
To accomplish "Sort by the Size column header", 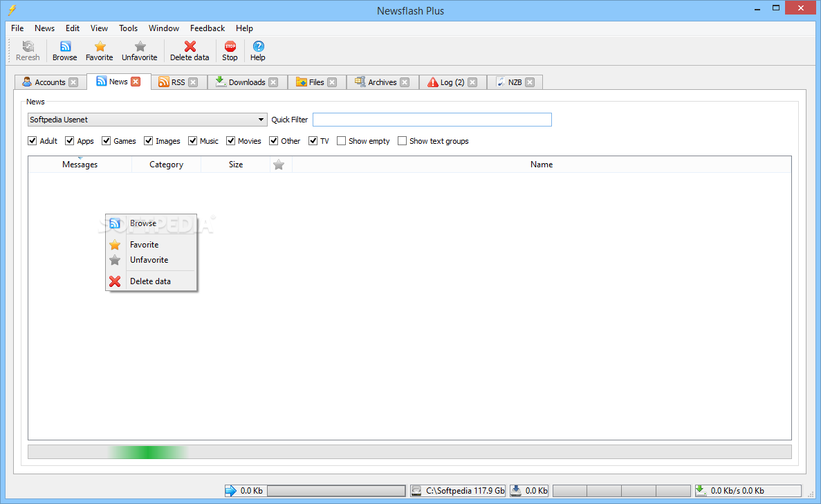I will pyautogui.click(x=236, y=165).
